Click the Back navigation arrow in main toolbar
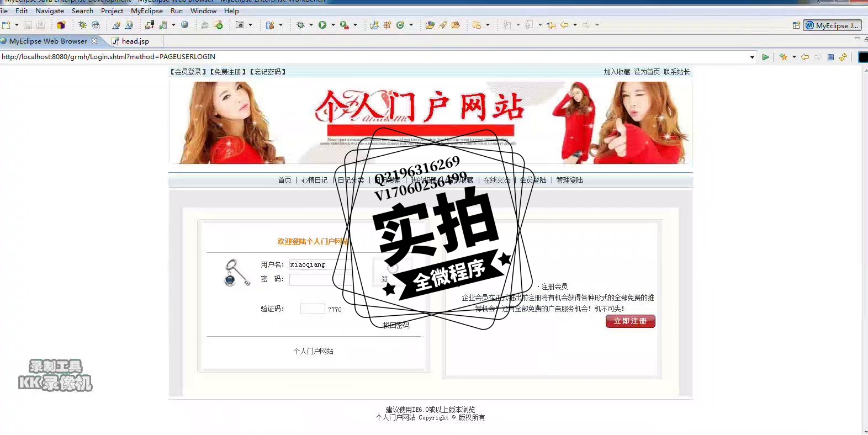The height and width of the screenshot is (435, 868). [564, 25]
